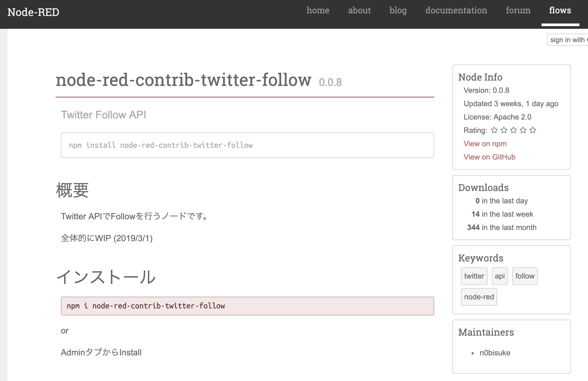Click the api keyword tag
The width and height of the screenshot is (588, 381).
500,276
